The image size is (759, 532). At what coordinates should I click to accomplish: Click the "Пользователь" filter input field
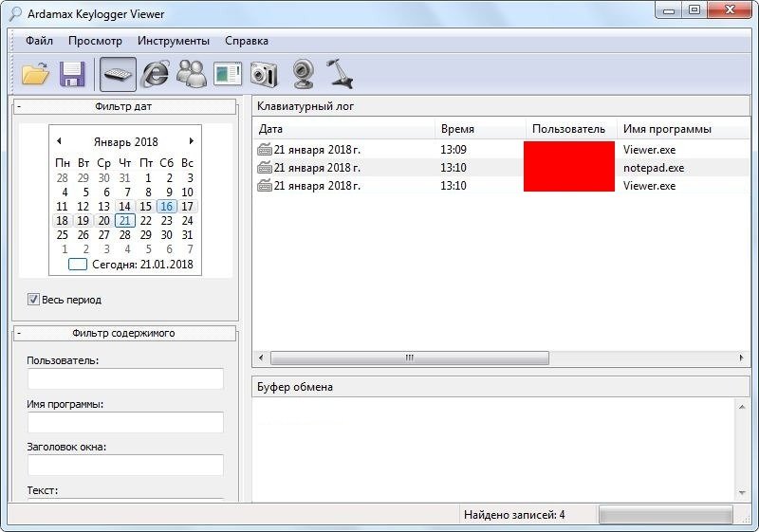(x=125, y=378)
